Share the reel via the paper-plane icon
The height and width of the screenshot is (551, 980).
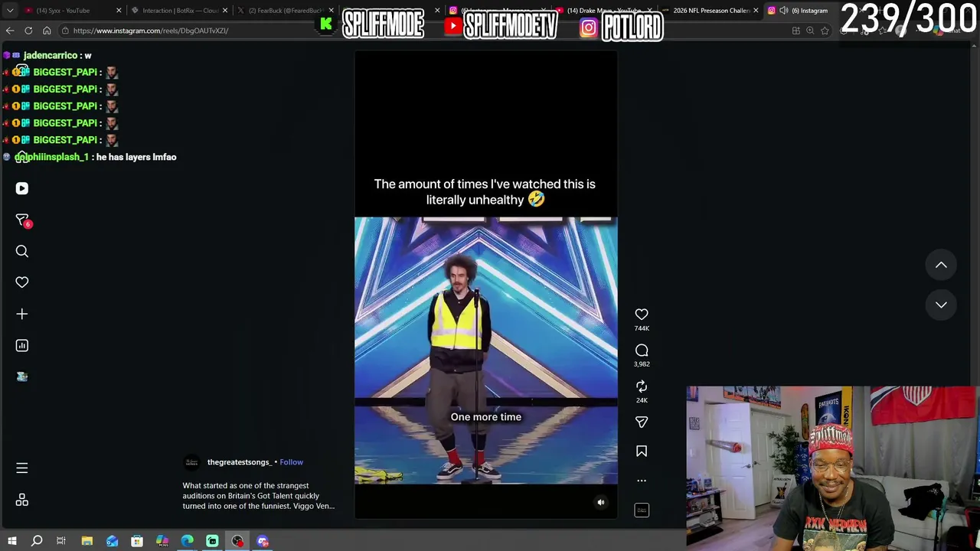[642, 422]
